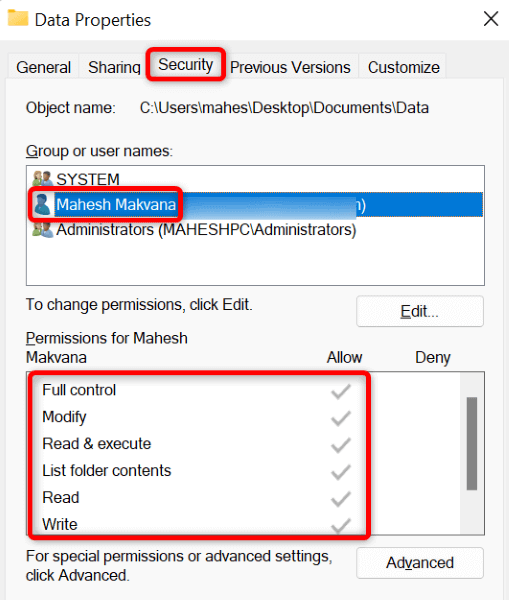Click the Full control allow checkmark

point(341,391)
